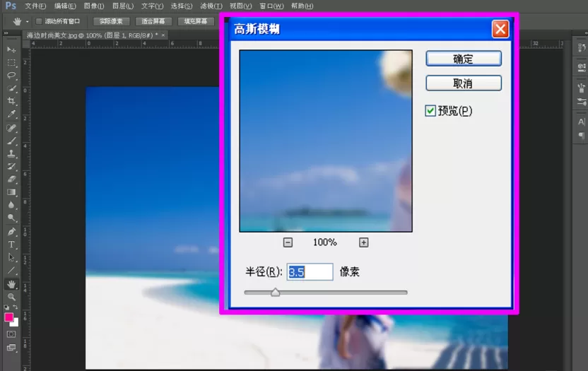Click the 取消 button
This screenshot has height=371, width=588.
[x=464, y=83]
